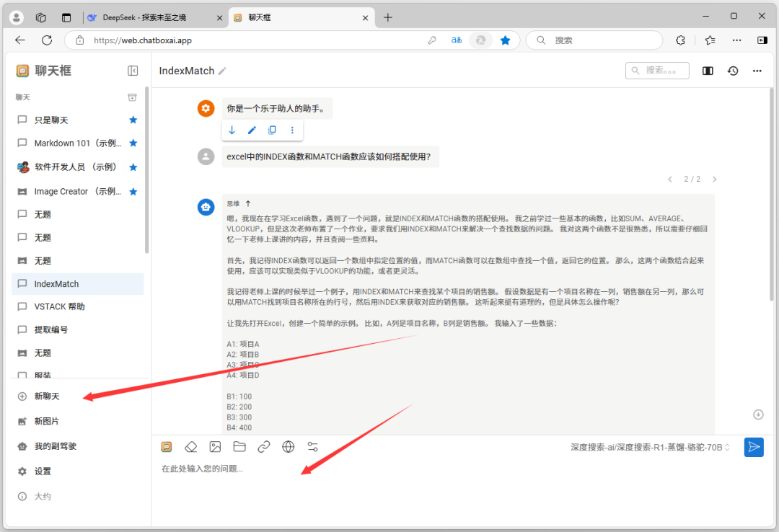Go back in browser

20,40
